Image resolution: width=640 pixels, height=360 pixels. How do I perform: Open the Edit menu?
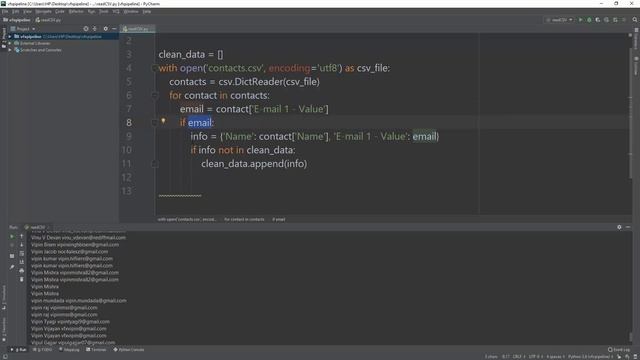point(16,11)
